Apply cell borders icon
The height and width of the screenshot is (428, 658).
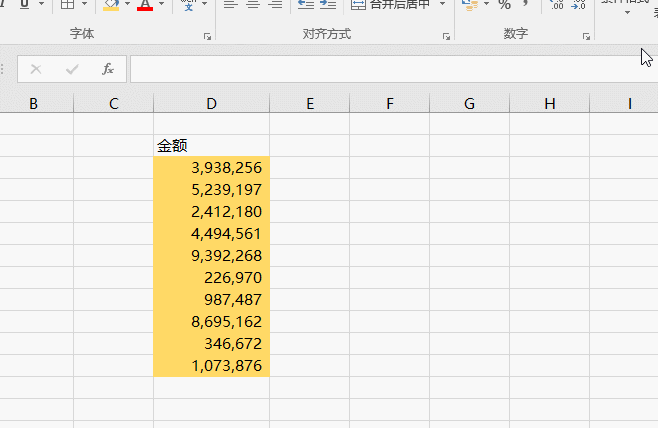(67, 4)
